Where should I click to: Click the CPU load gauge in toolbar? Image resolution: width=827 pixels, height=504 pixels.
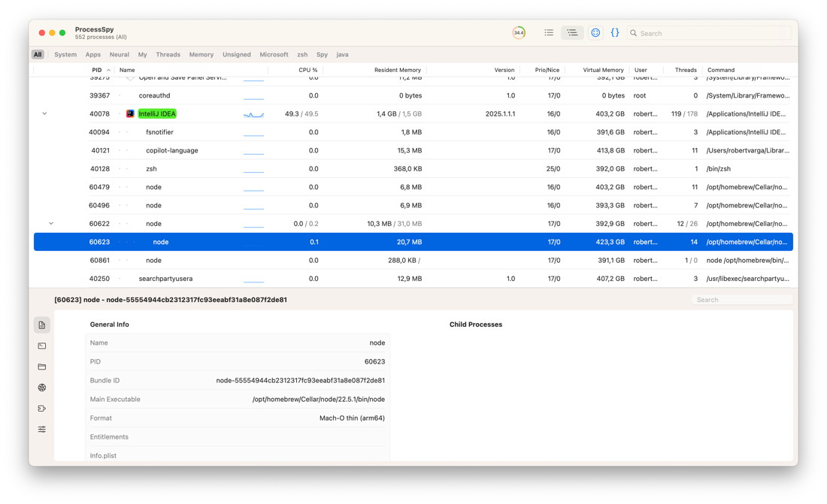[x=519, y=33]
